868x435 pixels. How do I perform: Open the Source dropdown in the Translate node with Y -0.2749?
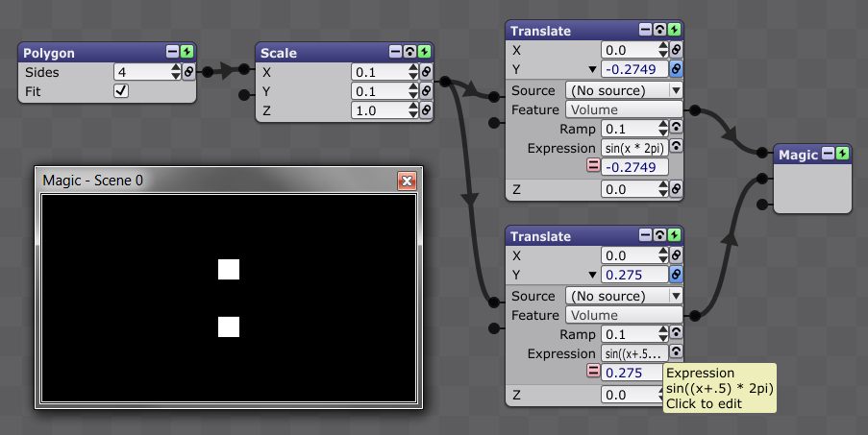click(624, 90)
